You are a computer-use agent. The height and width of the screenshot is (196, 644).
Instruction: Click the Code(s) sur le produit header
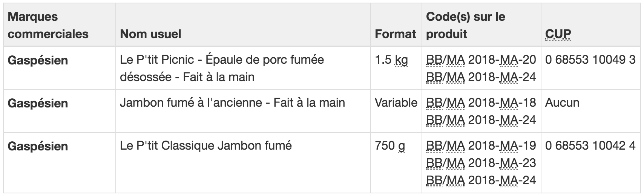[466, 25]
